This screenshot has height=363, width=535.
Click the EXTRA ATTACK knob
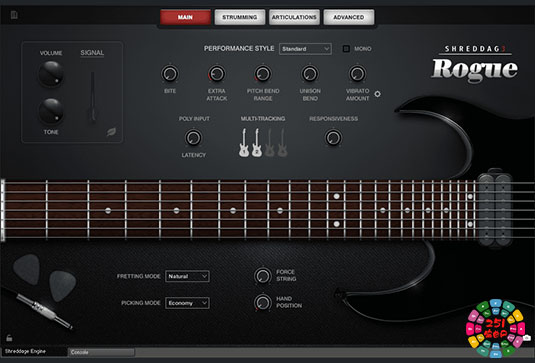point(217,74)
